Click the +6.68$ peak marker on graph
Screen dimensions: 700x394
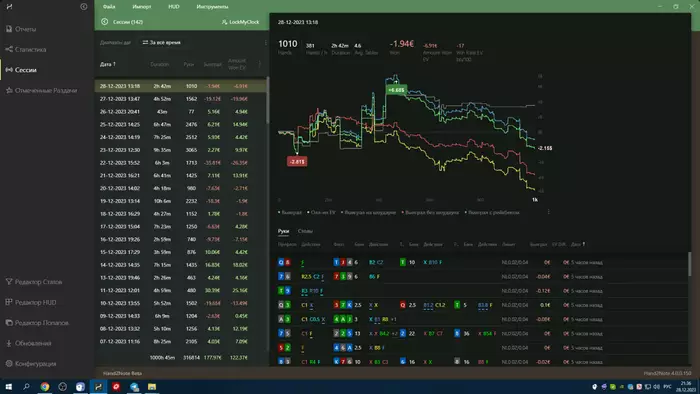coord(396,90)
